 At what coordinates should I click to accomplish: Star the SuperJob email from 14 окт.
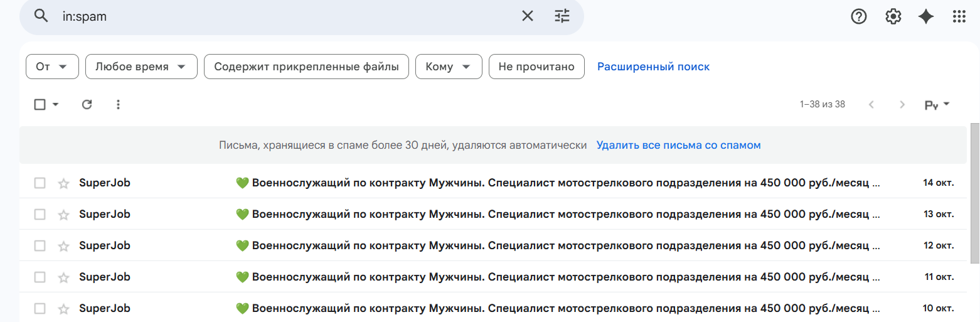point(63,183)
